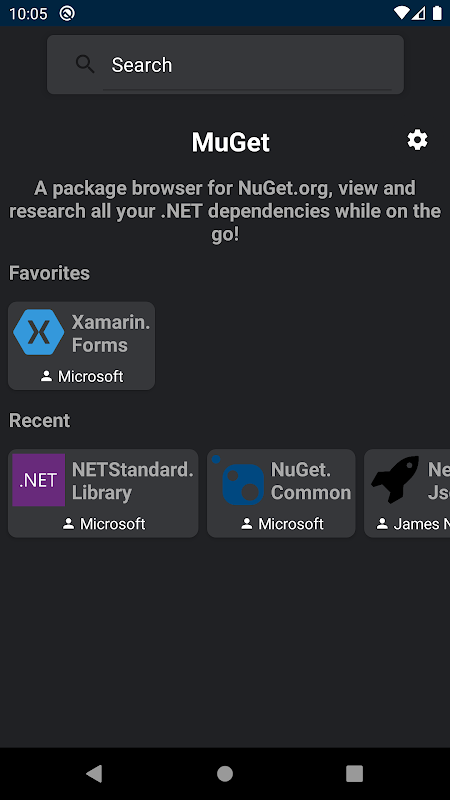Tap the Android home circle button
450x800 pixels.
coord(225,773)
